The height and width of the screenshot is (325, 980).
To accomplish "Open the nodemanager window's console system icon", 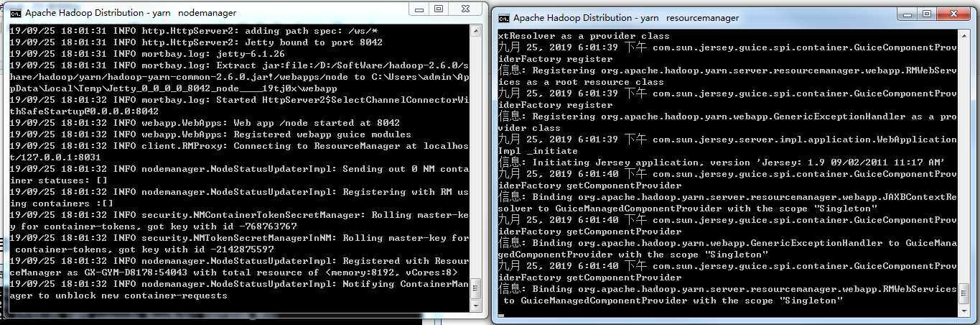I will [14, 12].
